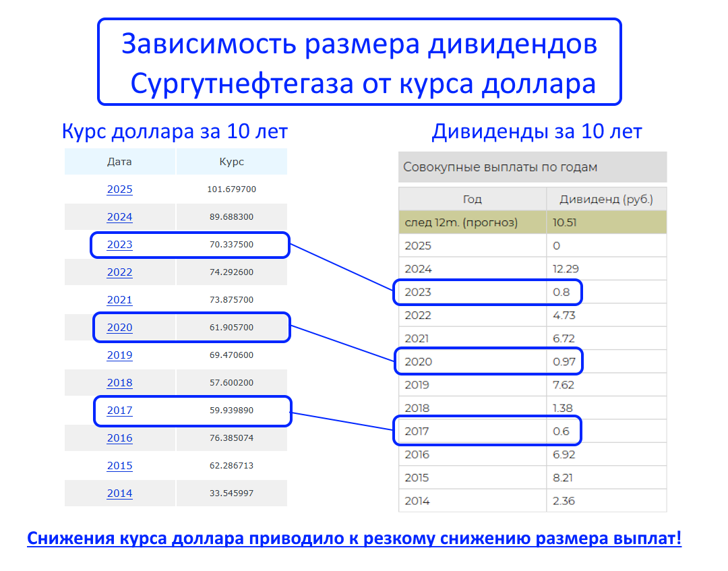Select the rate value 74.292600
The image size is (728, 571).
click(x=232, y=272)
